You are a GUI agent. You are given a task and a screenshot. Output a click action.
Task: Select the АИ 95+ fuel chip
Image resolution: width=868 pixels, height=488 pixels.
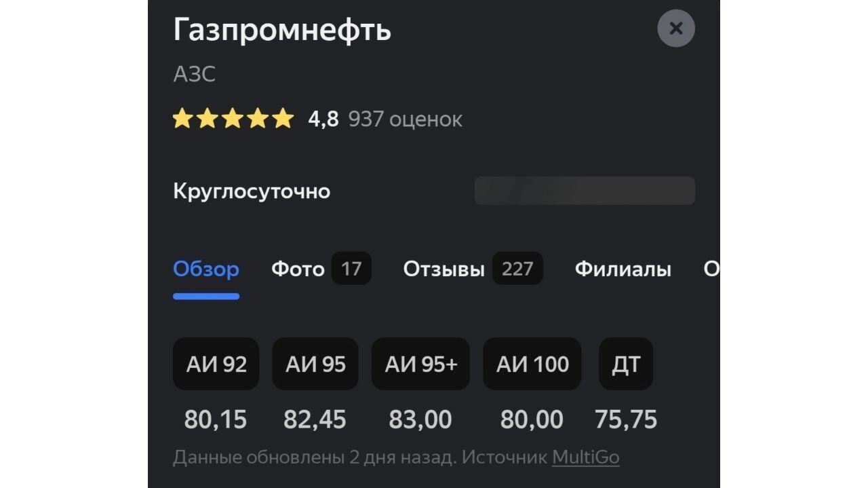click(x=420, y=364)
